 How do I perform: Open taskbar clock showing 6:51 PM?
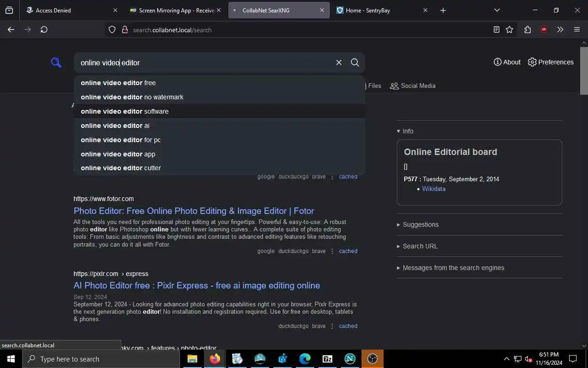[549, 359]
